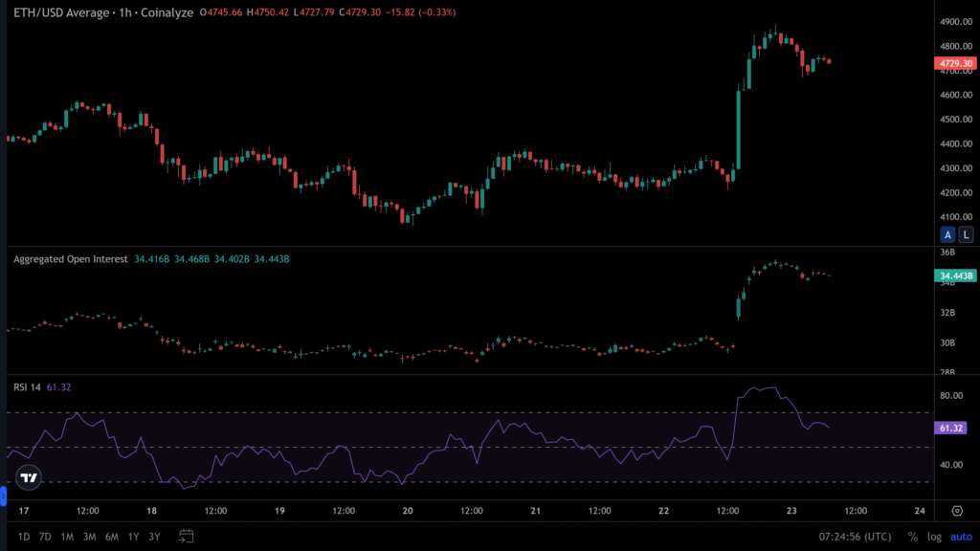Toggle the auto scale text option
980x551 pixels.
point(960,537)
